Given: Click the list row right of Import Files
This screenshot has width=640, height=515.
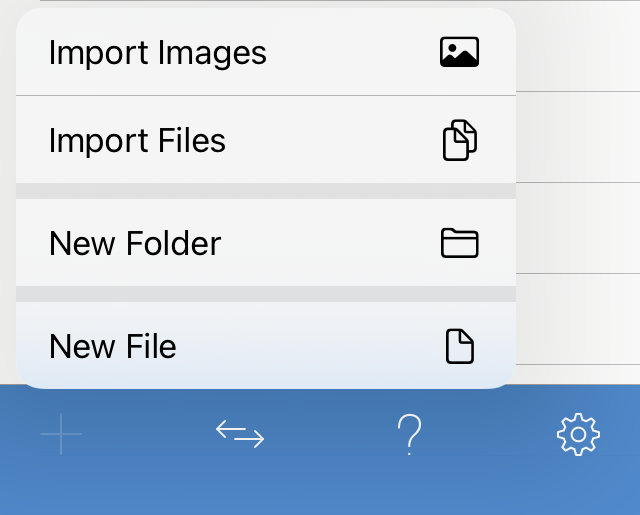Looking at the screenshot, I should pyautogui.click(x=578, y=138).
